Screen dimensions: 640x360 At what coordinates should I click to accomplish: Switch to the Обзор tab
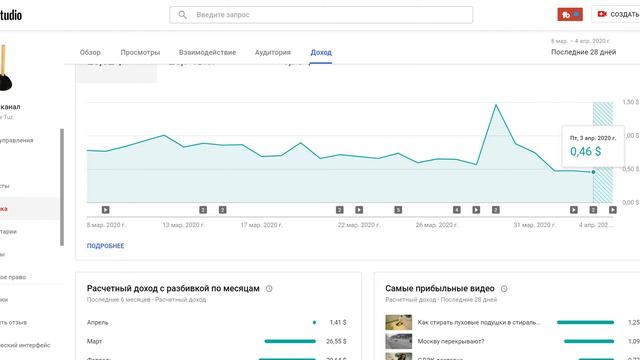coord(90,52)
